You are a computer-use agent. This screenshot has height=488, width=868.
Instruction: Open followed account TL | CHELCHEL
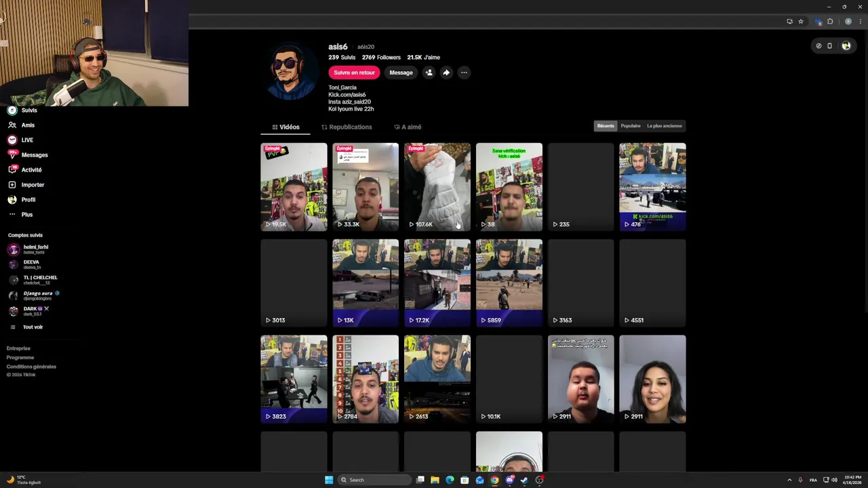click(x=33, y=280)
